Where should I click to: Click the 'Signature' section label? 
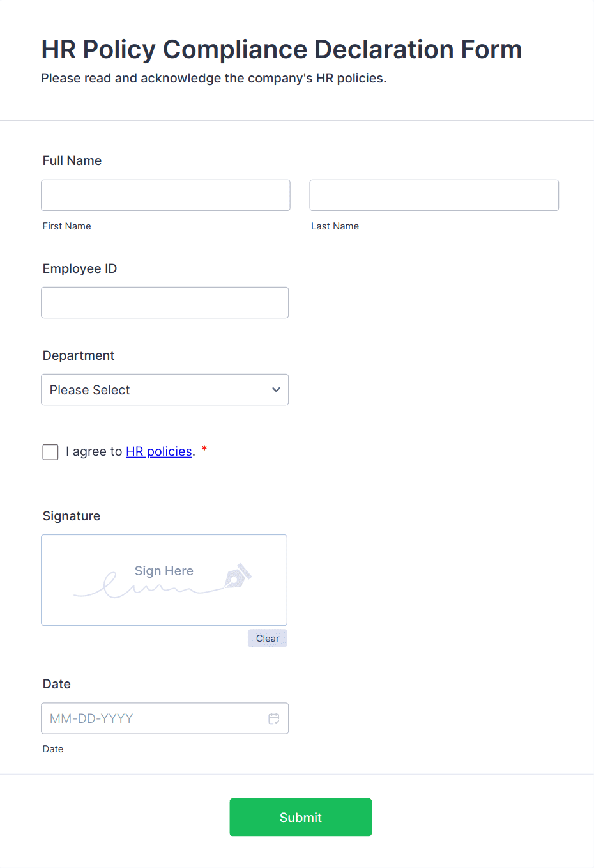click(x=71, y=516)
